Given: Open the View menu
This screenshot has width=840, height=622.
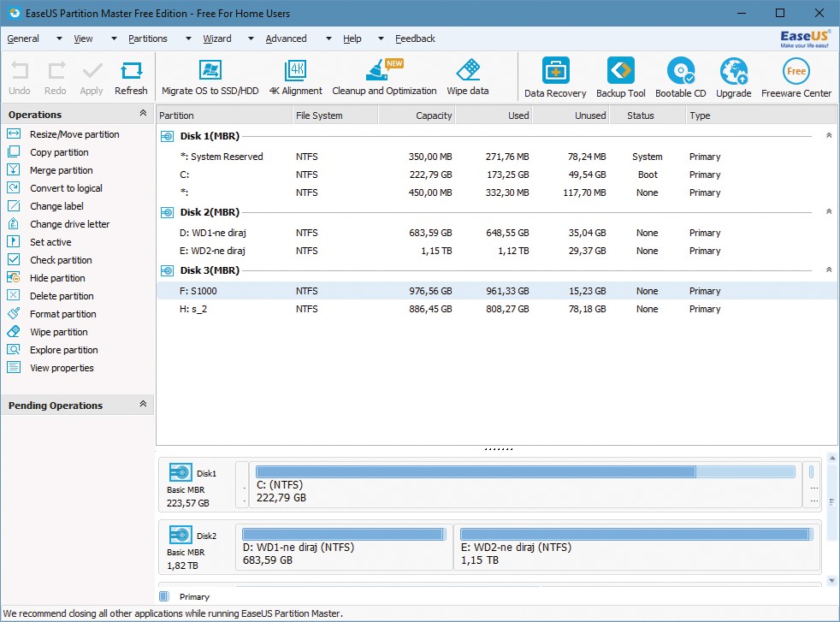Looking at the screenshot, I should tap(83, 39).
